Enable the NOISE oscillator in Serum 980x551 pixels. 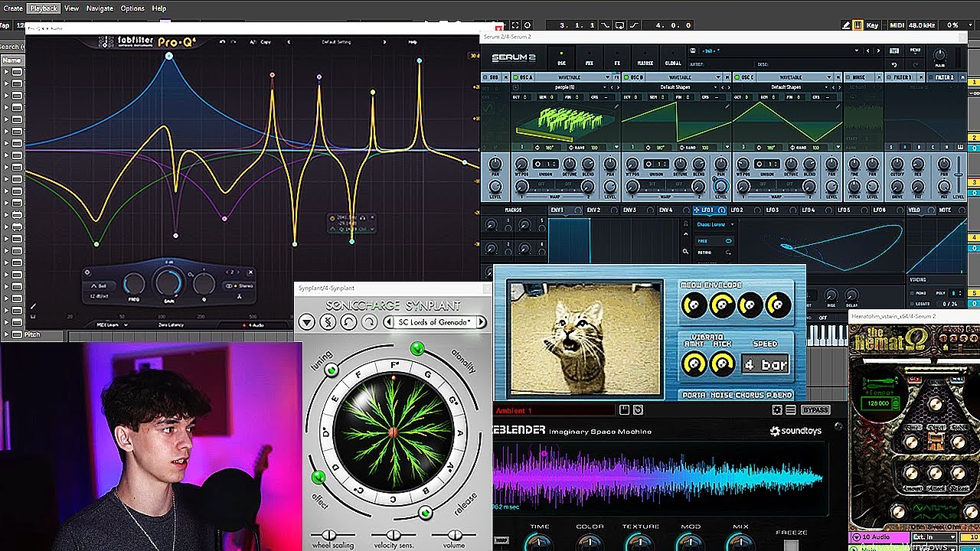[848, 77]
